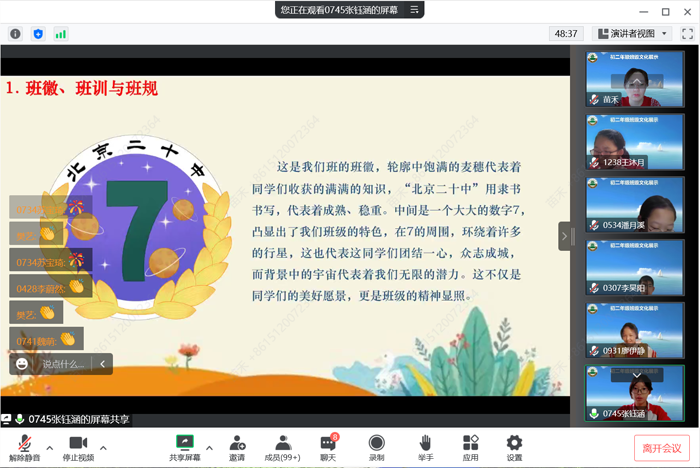Start sharing with 共享屏幕

pyautogui.click(x=185, y=448)
